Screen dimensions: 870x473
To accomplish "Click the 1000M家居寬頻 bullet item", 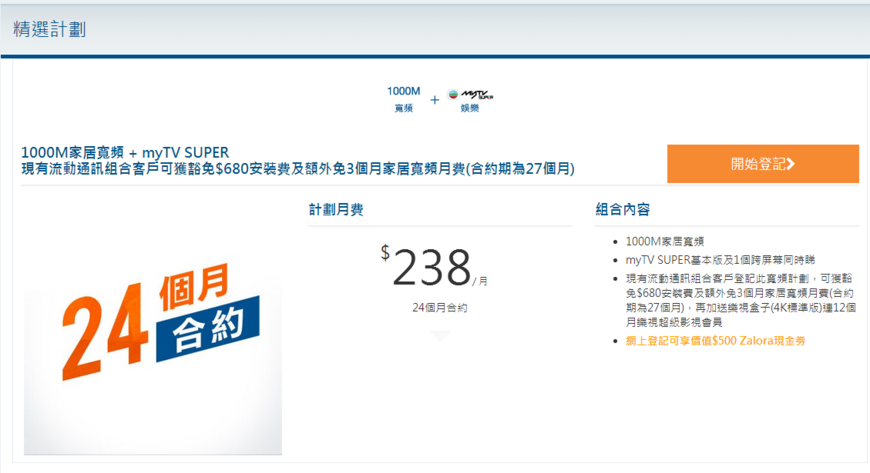I will tap(665, 241).
